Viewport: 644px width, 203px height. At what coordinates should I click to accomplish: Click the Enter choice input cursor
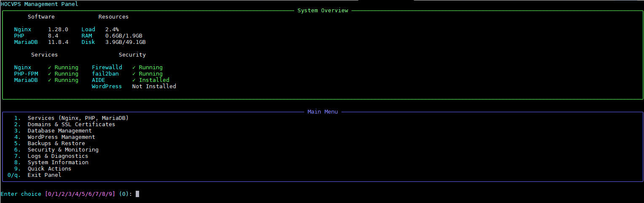(137, 194)
